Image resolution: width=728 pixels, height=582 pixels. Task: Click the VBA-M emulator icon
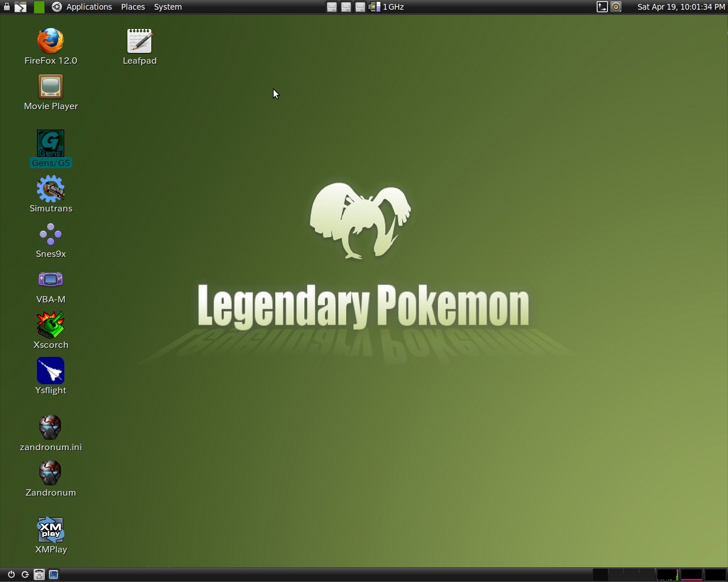click(x=51, y=280)
